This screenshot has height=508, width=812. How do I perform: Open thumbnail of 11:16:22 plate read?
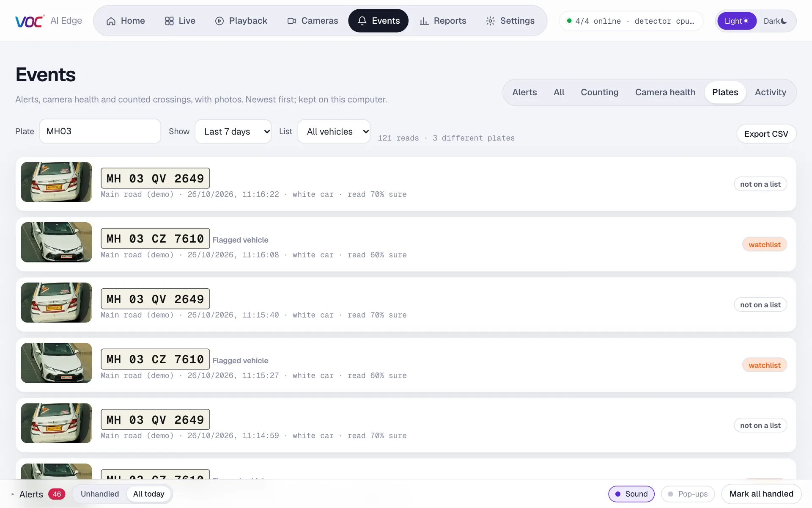pos(56,182)
